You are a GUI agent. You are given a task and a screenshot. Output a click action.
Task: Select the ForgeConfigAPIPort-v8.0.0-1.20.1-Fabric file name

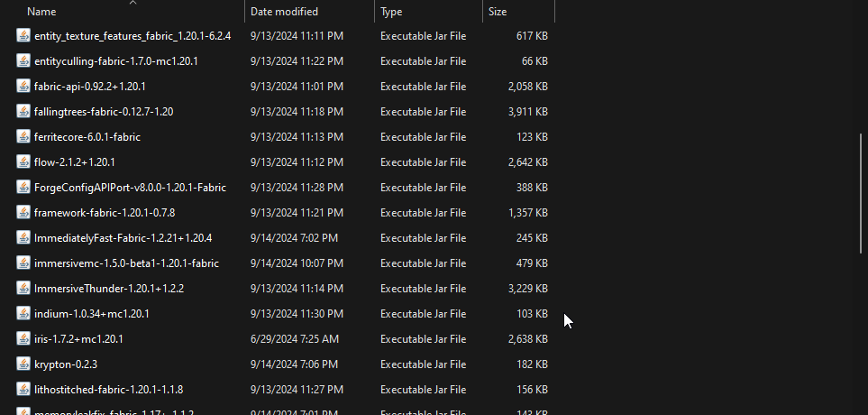pyautogui.click(x=130, y=188)
